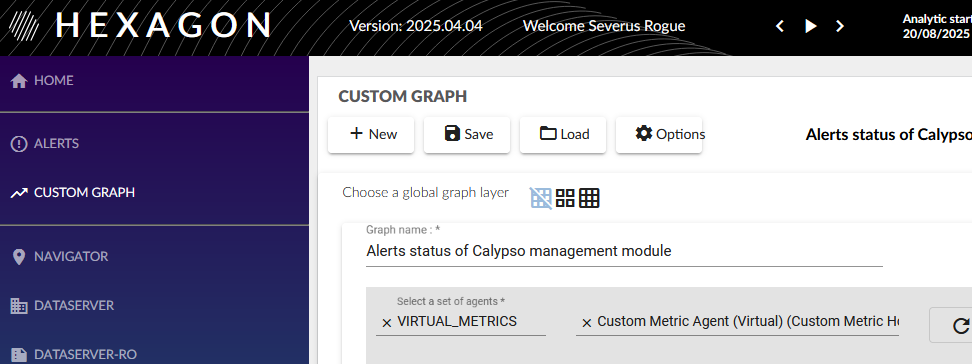The height and width of the screenshot is (364, 972).
Task: Go to previous analytic period arrow
Action: tap(780, 26)
